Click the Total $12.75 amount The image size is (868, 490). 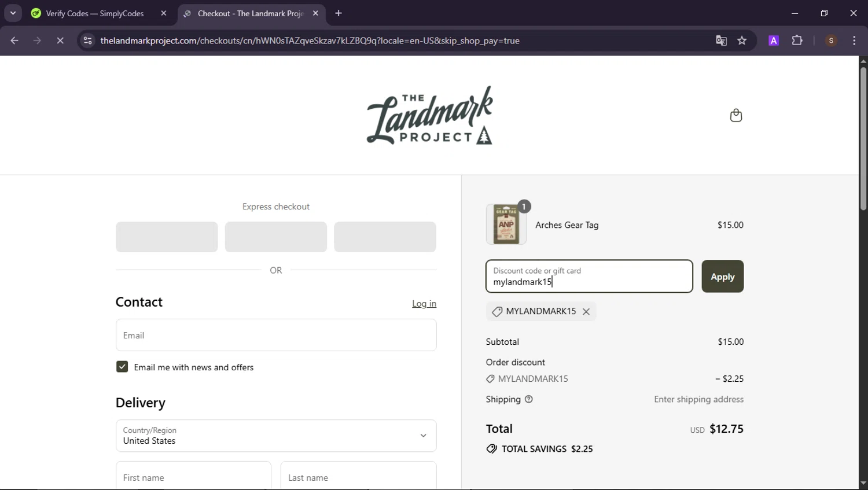pyautogui.click(x=726, y=429)
